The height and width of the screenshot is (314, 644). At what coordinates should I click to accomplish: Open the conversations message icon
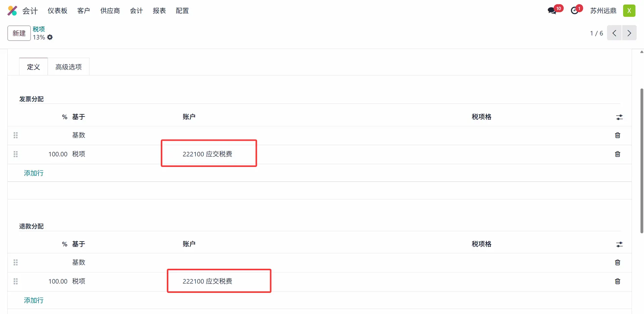pos(552,11)
